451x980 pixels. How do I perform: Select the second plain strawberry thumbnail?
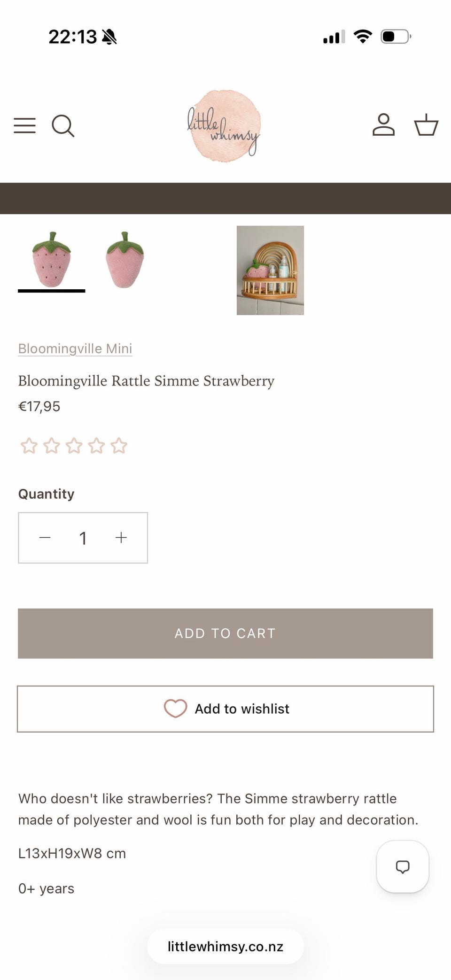point(124,260)
